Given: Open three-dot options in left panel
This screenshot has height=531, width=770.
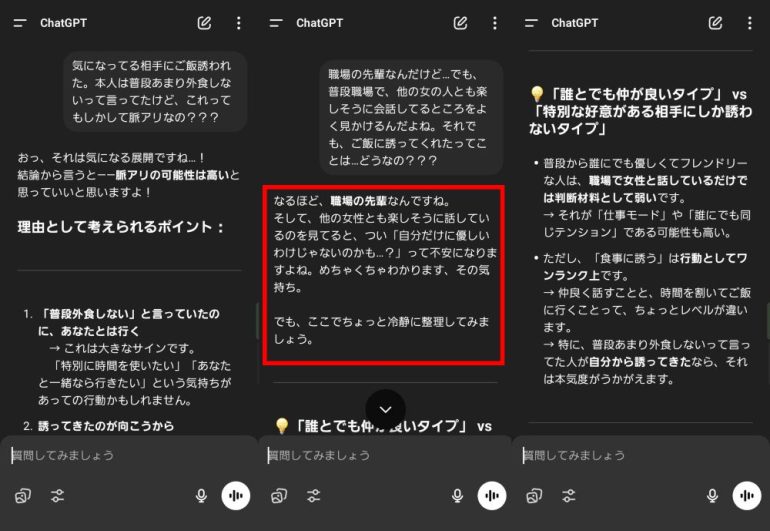Looking at the screenshot, I should [238, 23].
